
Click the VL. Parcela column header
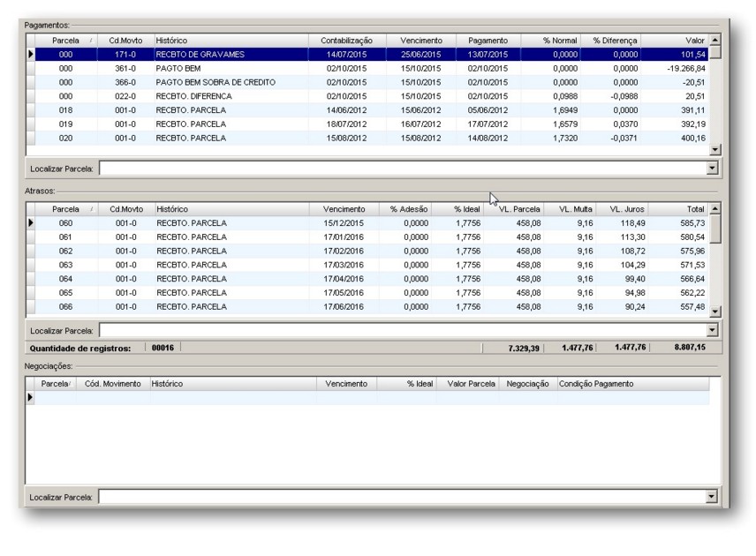coord(514,209)
